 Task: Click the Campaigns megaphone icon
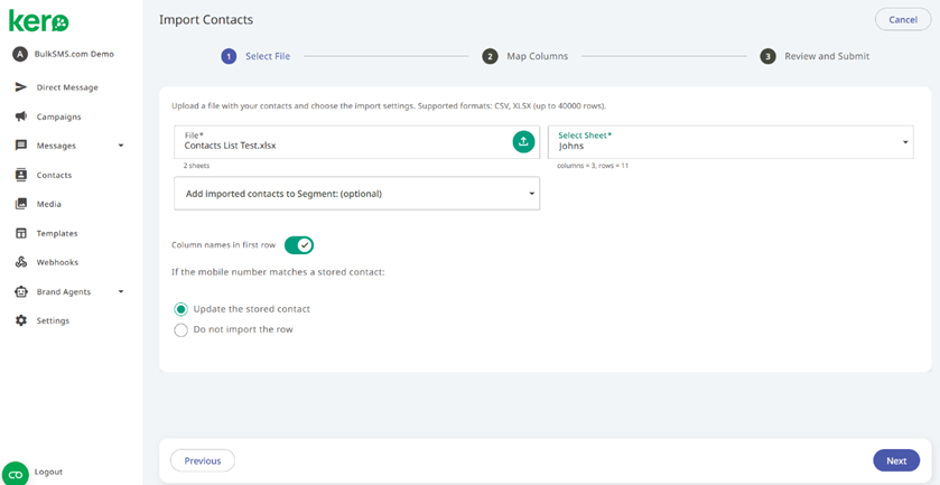pos(21,117)
